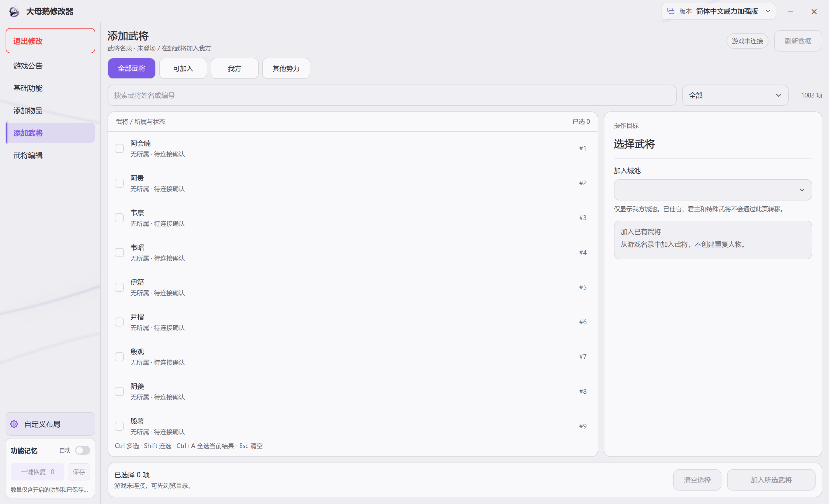Focus the 搜索武将姓名或编号 search field
Image resolution: width=829 pixels, height=504 pixels.
click(392, 95)
